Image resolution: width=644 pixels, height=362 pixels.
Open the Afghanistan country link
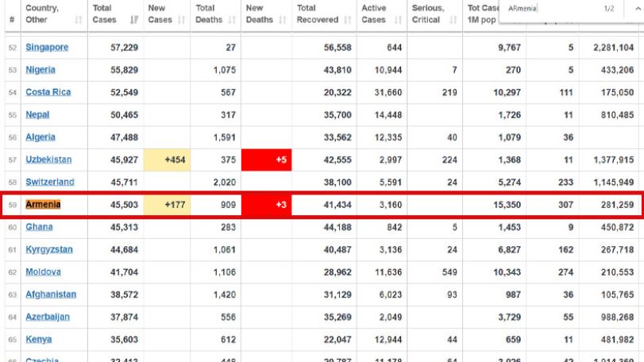click(51, 295)
